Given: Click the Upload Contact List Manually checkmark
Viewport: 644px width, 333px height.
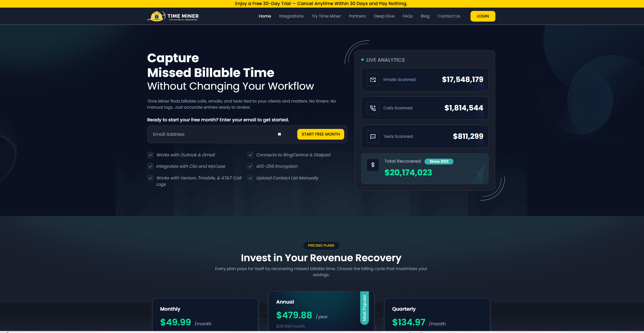Looking at the screenshot, I should click(250, 178).
